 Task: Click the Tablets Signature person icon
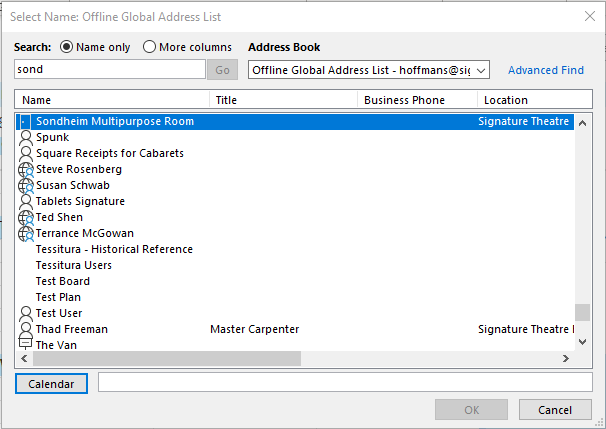(x=26, y=202)
